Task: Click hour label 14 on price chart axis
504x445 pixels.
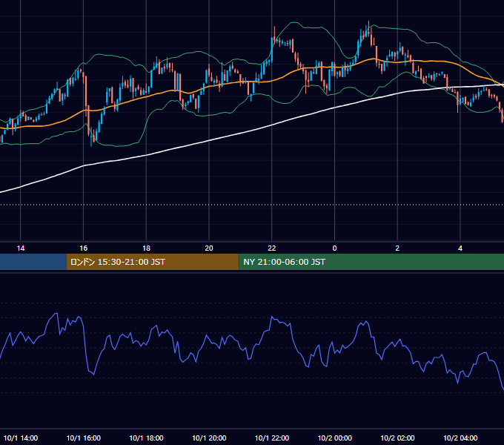Action: [x=21, y=248]
